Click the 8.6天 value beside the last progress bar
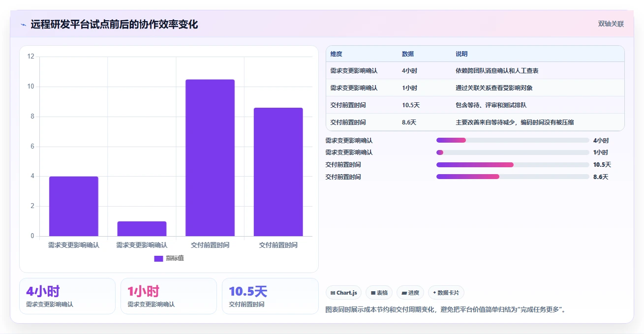The height and width of the screenshot is (334, 644). click(x=601, y=177)
